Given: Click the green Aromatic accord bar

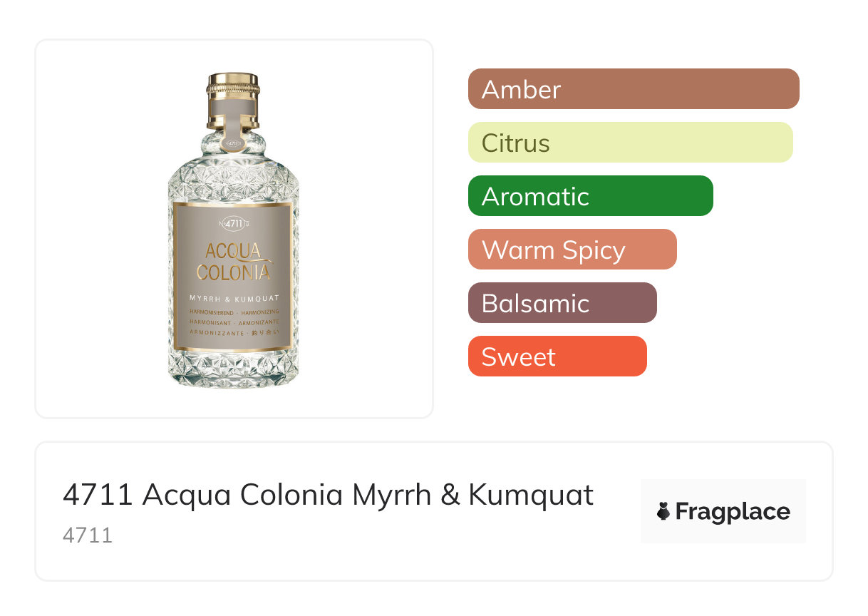Looking at the screenshot, I should pos(590,196).
